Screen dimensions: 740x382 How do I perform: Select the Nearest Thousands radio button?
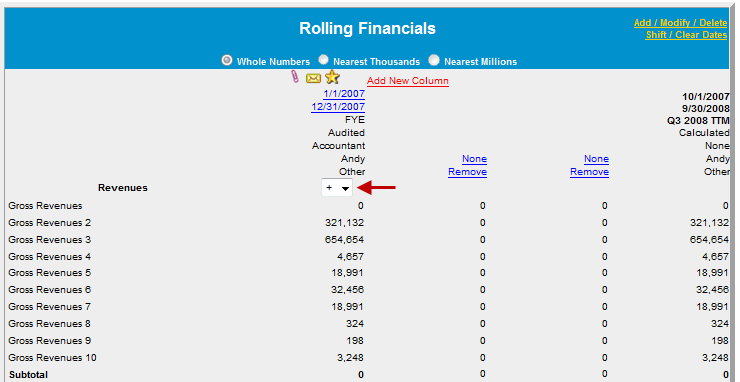(323, 60)
